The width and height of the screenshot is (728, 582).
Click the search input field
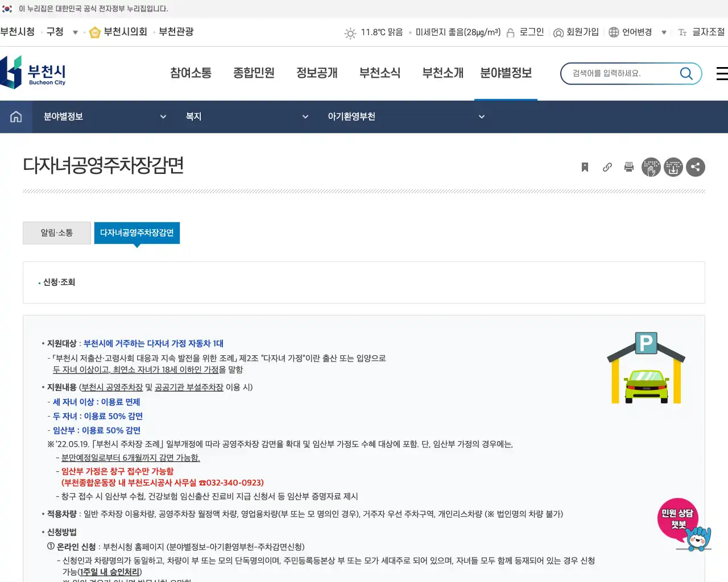(x=614, y=73)
